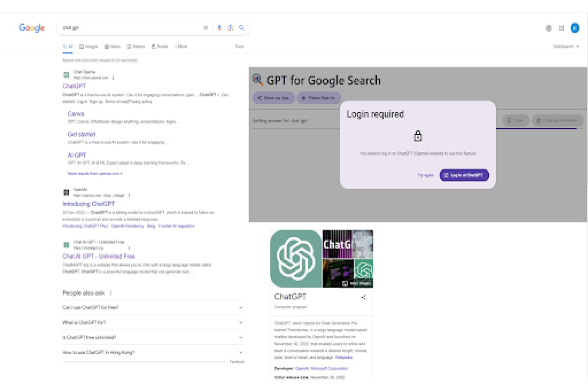
Task: Open the large green ChatGPT logo image
Action: [x=296, y=259]
